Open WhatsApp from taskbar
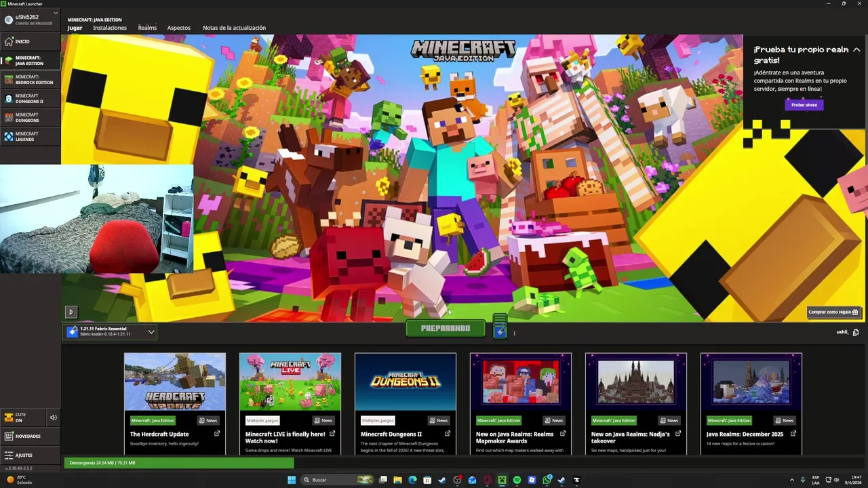This screenshot has height=488, width=868. click(547, 480)
